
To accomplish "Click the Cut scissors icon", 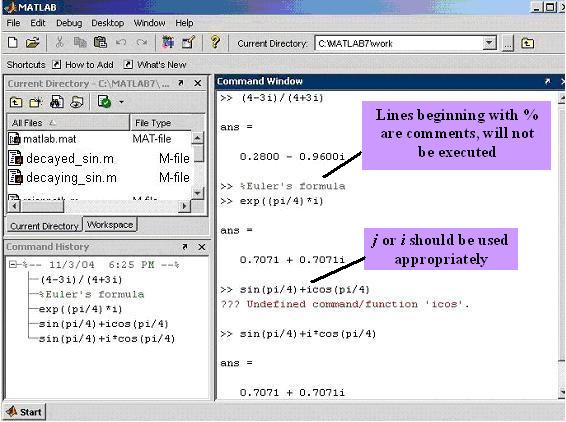I will coord(60,43).
